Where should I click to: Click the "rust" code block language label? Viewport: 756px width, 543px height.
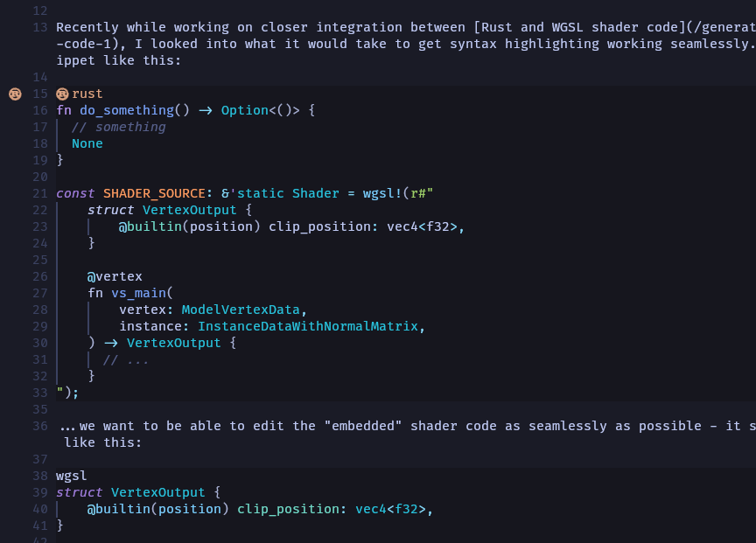click(87, 94)
